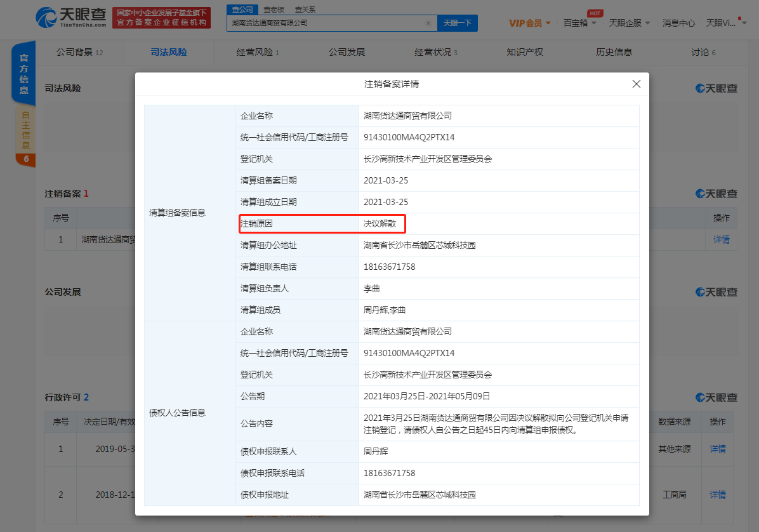Close the 注销备案详情 dialog
Viewport: 759px width, 532px height.
636,84
